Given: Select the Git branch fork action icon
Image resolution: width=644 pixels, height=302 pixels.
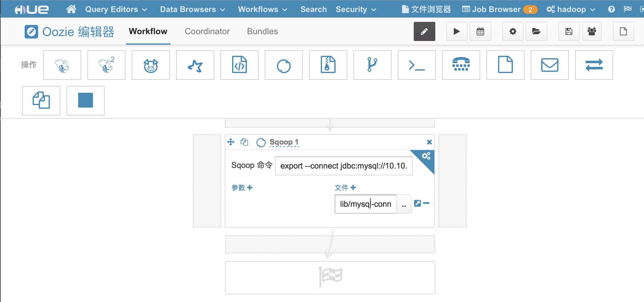Looking at the screenshot, I should click(x=372, y=65).
